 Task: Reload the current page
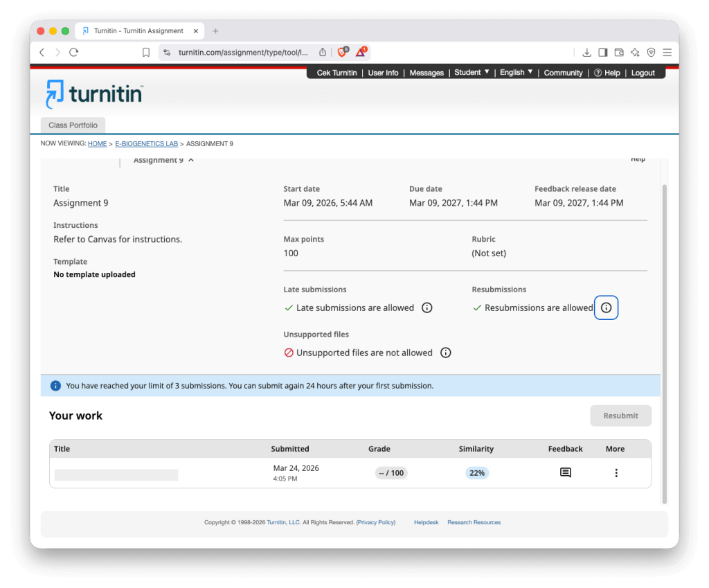tap(73, 53)
